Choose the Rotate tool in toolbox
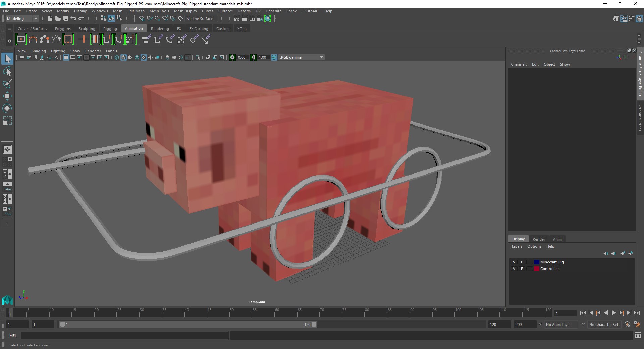 7,108
